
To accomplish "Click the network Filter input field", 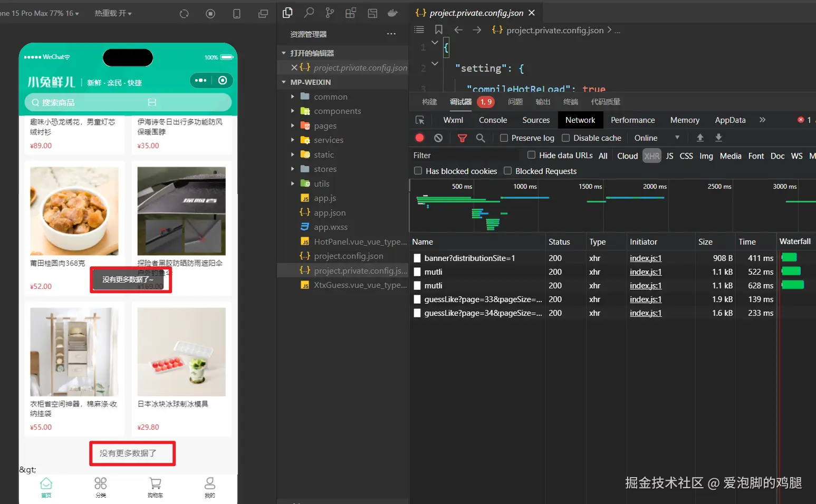I will pyautogui.click(x=464, y=156).
